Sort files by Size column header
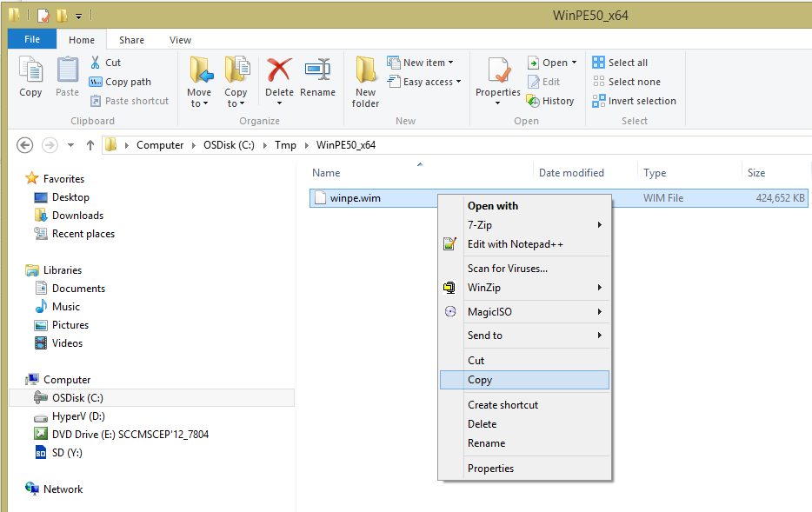The height and width of the screenshot is (512, 812). pyautogui.click(x=756, y=173)
